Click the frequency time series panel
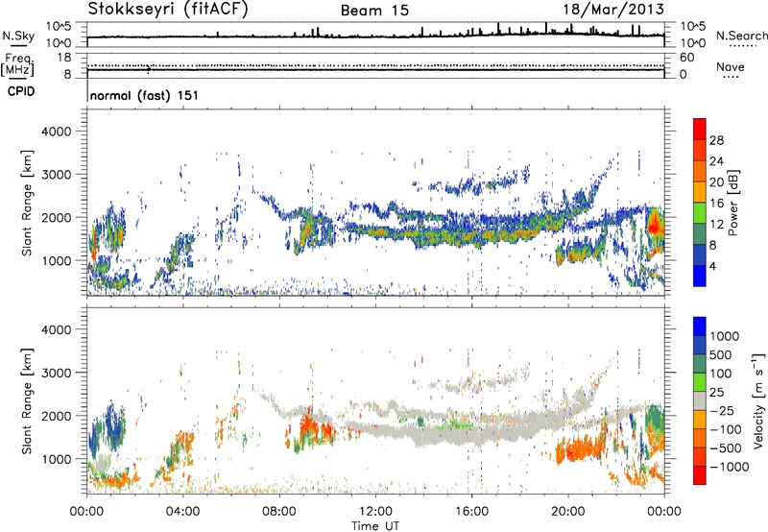Screen dimensions: 768x532 (375, 65)
